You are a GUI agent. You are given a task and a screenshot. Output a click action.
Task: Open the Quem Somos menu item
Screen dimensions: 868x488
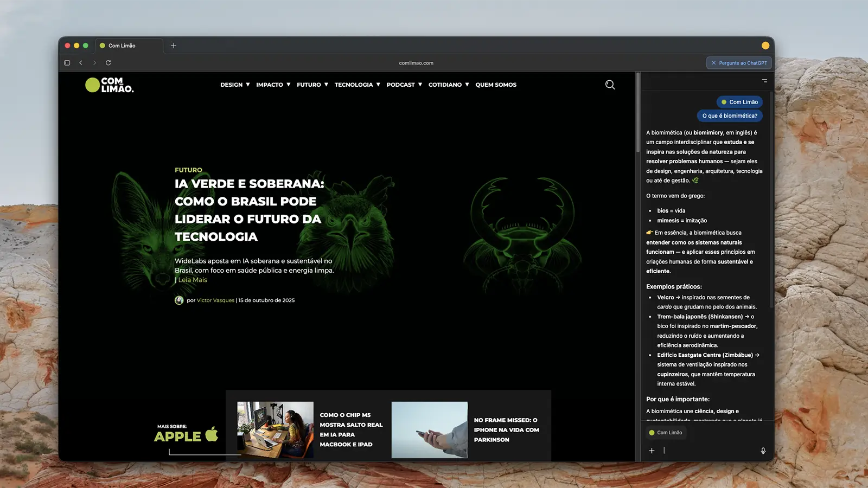(x=496, y=85)
